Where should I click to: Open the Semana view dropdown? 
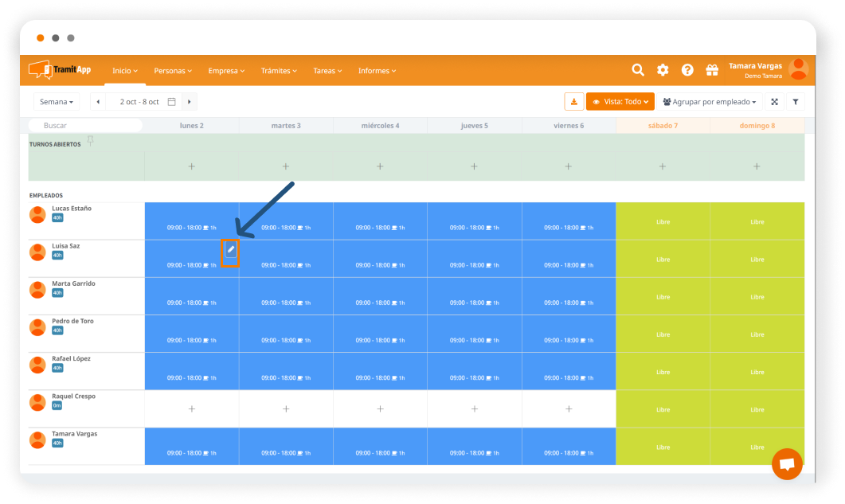coord(57,102)
